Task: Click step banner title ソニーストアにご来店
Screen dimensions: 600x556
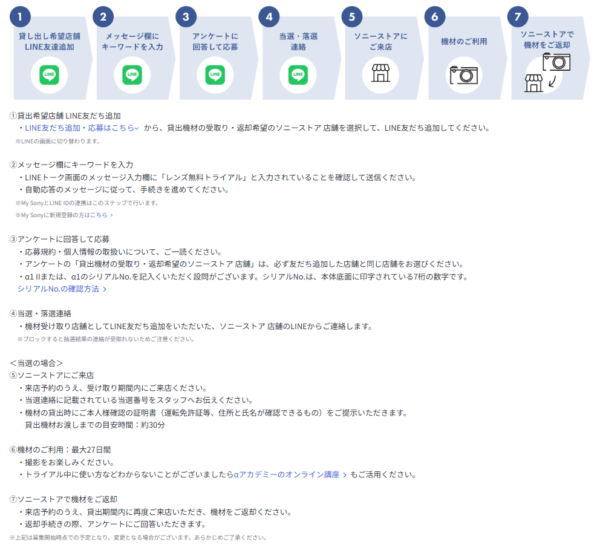Action: coord(381,42)
